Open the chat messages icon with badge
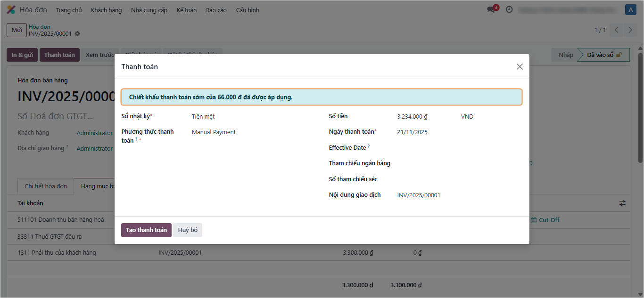Viewport: 644px width, 298px height. (491, 10)
